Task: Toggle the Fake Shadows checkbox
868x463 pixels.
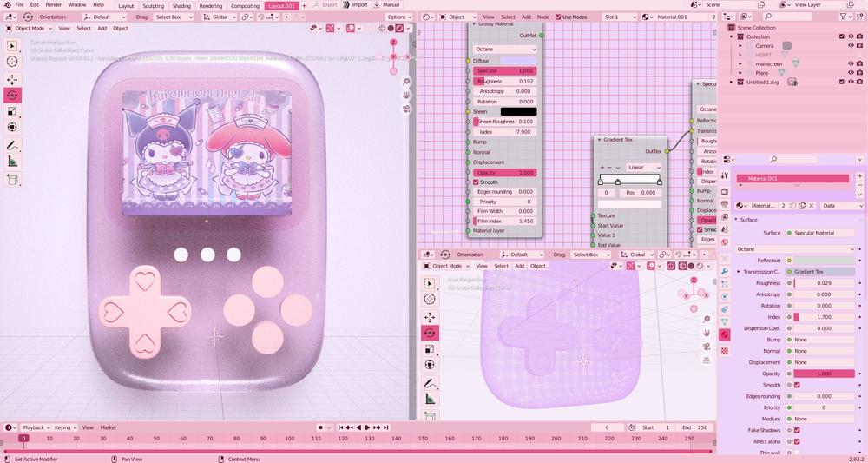Action: coord(797,430)
